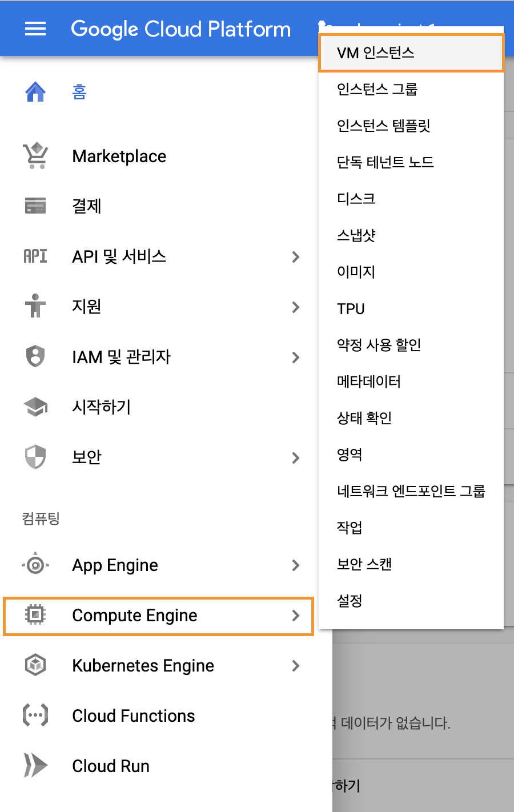Click the Cloud Run label
This screenshot has height=812, width=514.
pyautogui.click(x=111, y=766)
